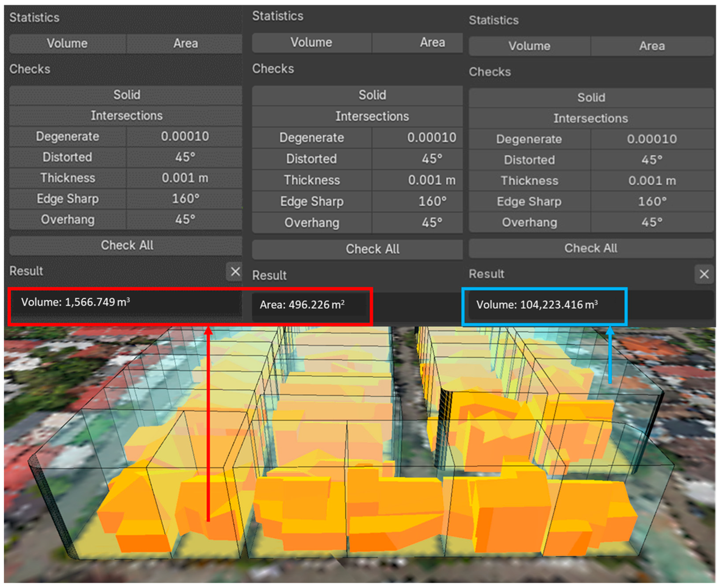719x588 pixels.
Task: Click Volume button in left Statistics panel
Action: coord(67,43)
